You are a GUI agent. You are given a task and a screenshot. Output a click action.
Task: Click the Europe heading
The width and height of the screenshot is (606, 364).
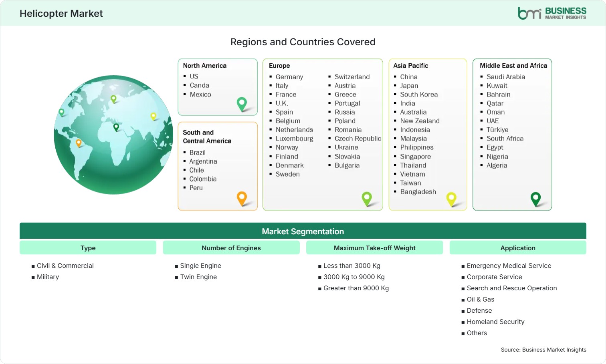279,66
